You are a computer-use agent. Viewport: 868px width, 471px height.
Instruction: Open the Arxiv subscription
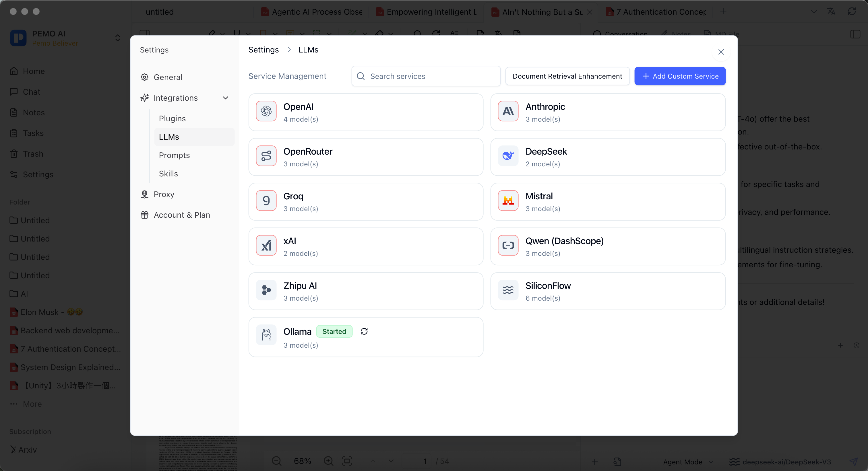click(23, 450)
